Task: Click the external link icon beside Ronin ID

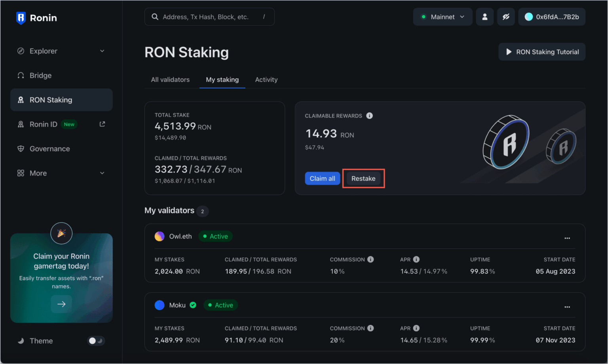Action: 102,124
